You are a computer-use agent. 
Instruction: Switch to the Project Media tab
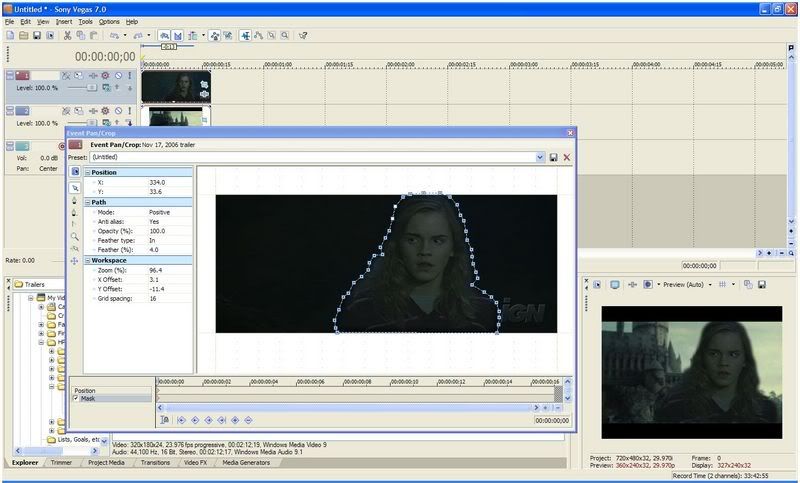[x=106, y=463]
